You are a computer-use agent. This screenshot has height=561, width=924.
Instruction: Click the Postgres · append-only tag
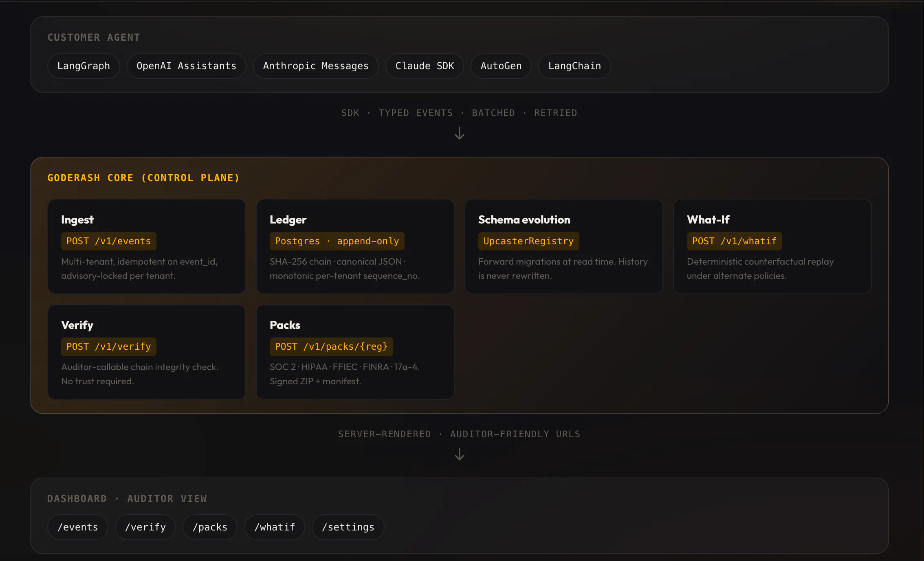(x=337, y=241)
